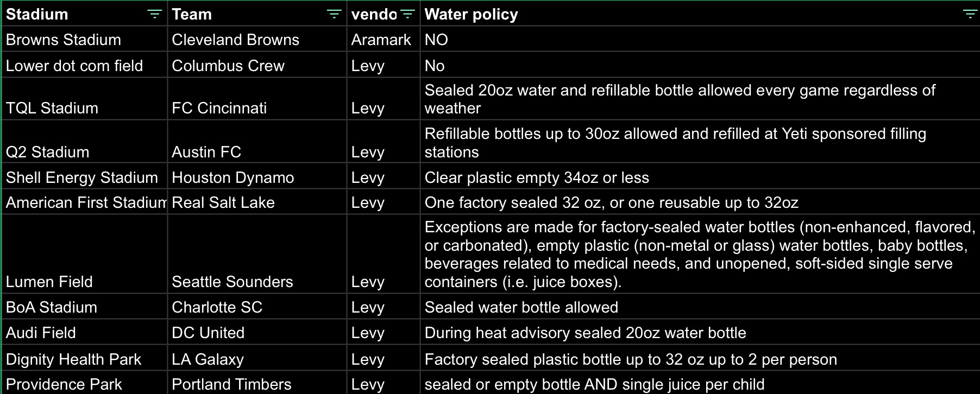980x394 pixels.
Task: Click the Q2 Stadium cell
Action: click(x=85, y=142)
